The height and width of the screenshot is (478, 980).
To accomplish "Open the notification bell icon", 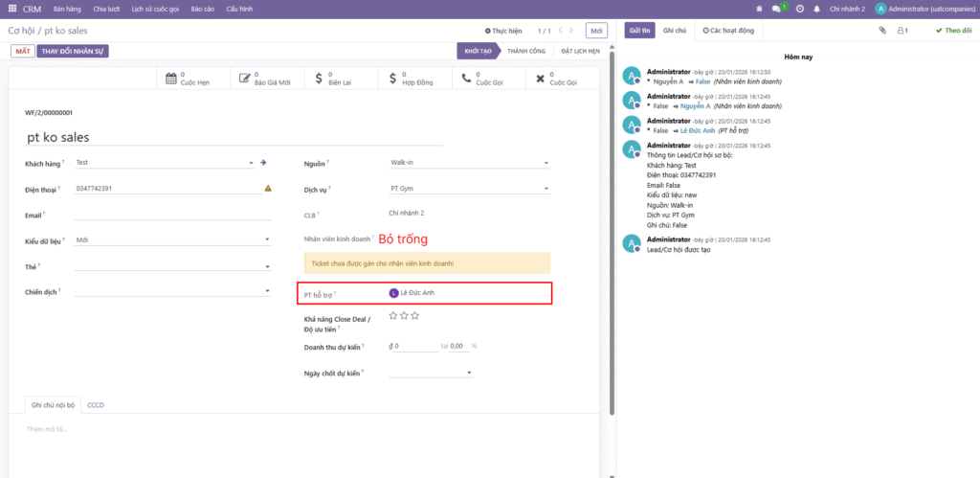I will tap(817, 10).
